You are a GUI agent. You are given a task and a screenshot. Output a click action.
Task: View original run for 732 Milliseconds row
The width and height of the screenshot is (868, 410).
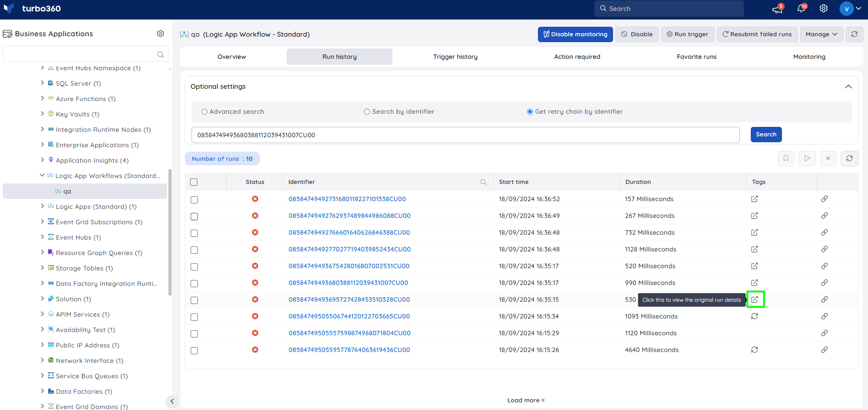tap(754, 232)
